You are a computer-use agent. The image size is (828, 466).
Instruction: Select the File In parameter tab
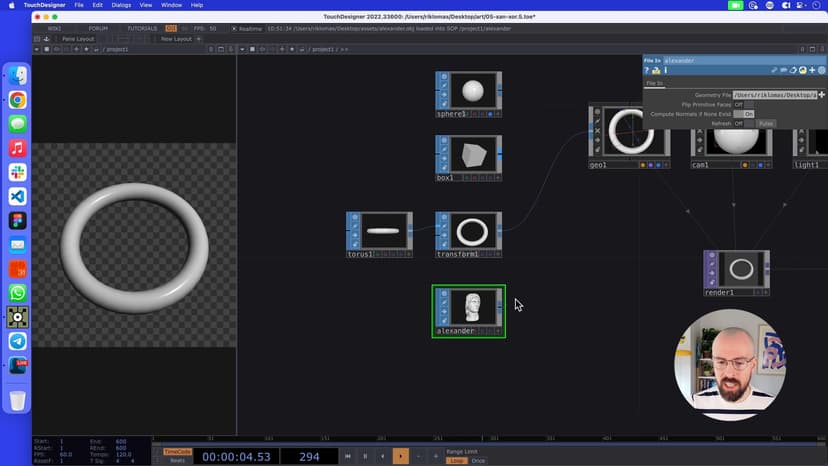(654, 83)
